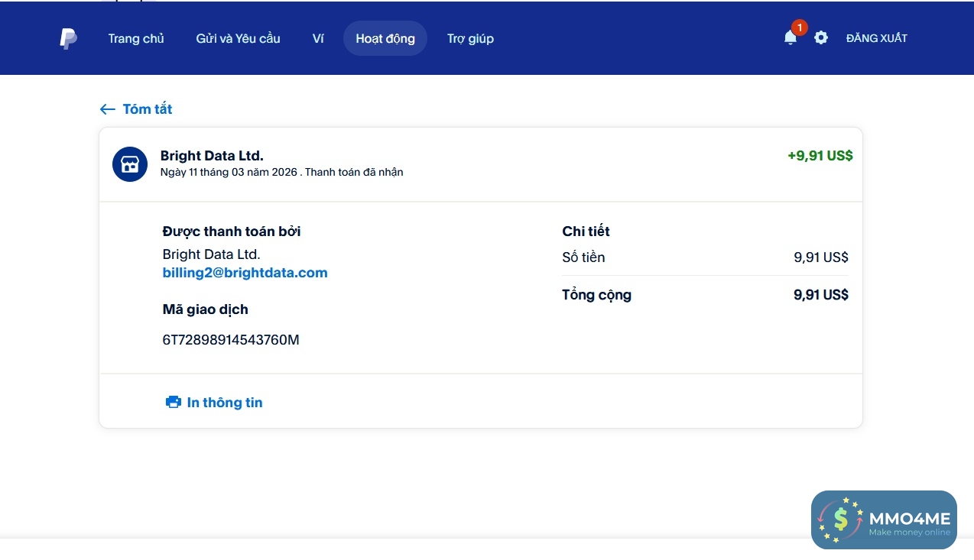Open the notifications bell

click(x=791, y=37)
